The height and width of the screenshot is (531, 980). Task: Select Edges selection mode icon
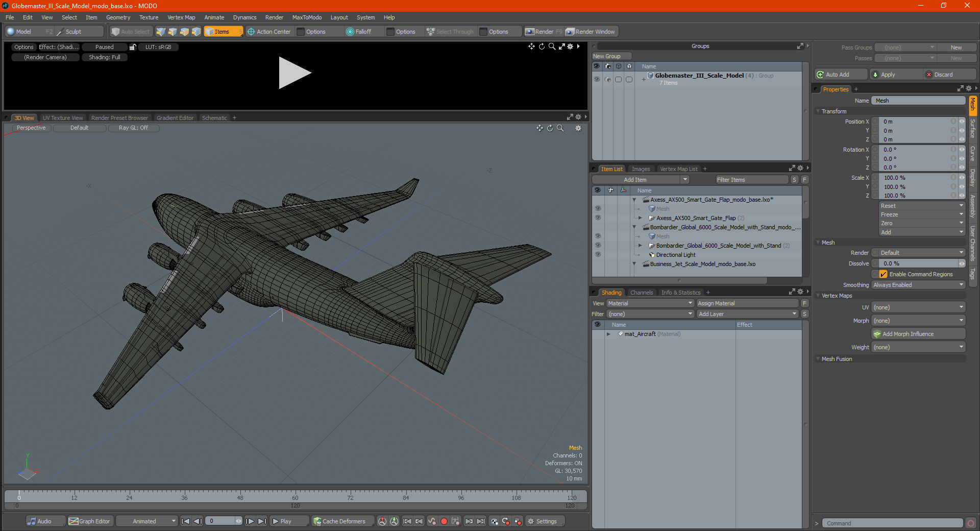coord(173,32)
